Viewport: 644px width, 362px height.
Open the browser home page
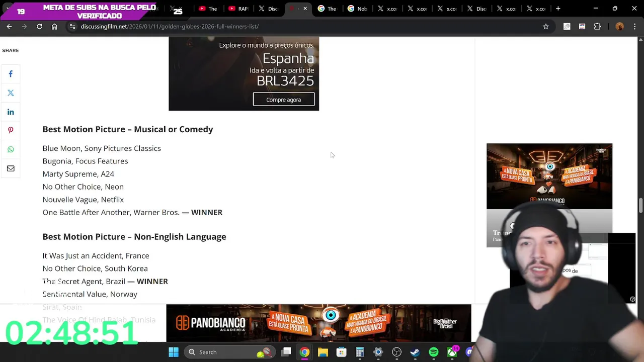pyautogui.click(x=54, y=26)
